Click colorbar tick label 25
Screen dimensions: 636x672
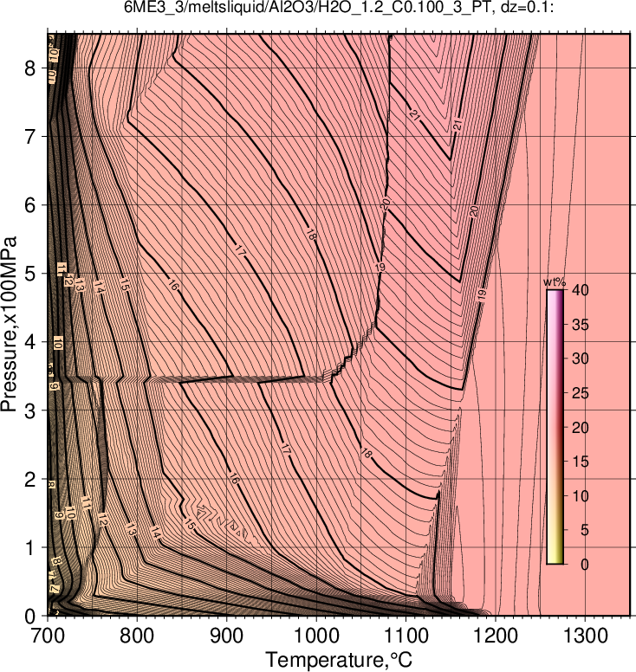coord(580,393)
